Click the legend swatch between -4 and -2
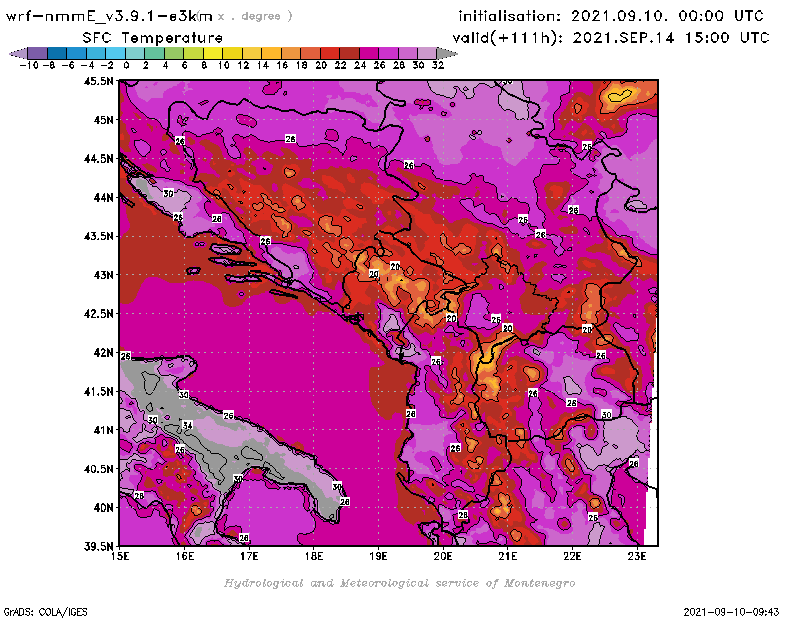 pyautogui.click(x=96, y=53)
